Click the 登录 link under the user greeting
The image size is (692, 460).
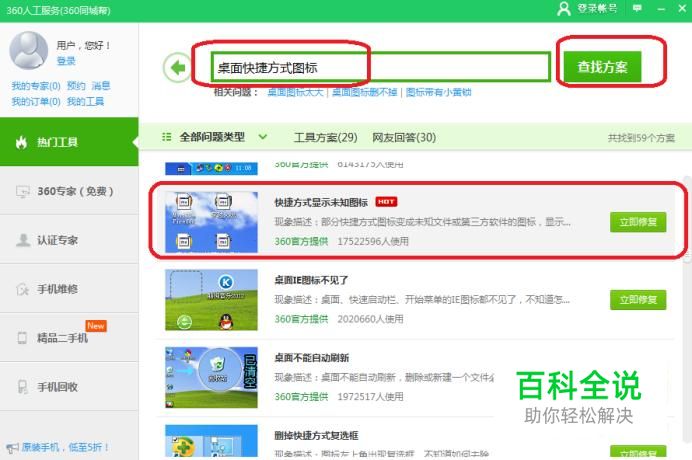pos(66,61)
